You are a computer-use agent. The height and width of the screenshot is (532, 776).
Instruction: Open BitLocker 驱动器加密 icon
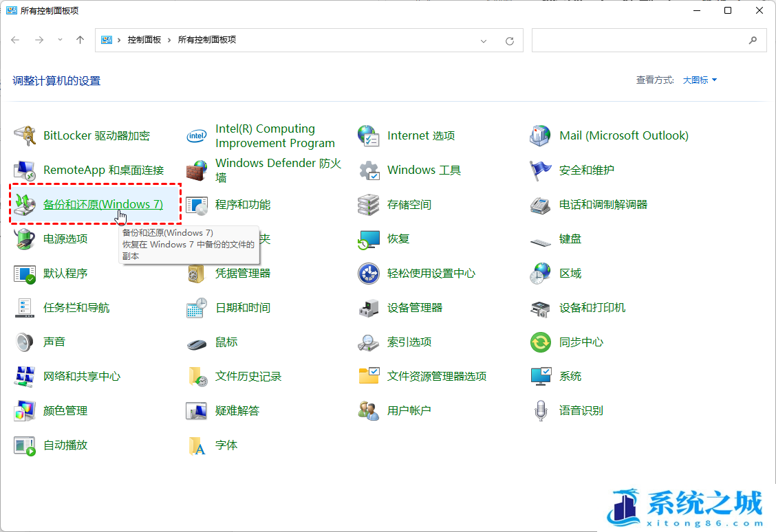pos(25,135)
